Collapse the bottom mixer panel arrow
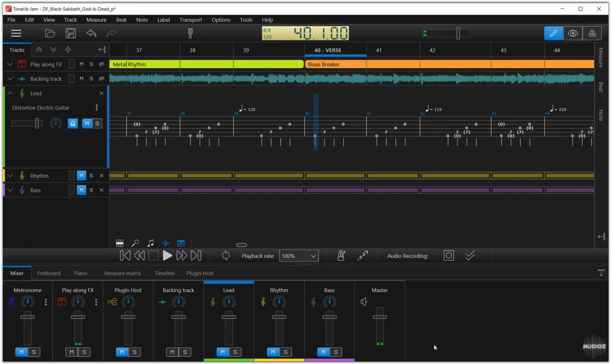Viewport: 611px width, 364px height. point(601,273)
